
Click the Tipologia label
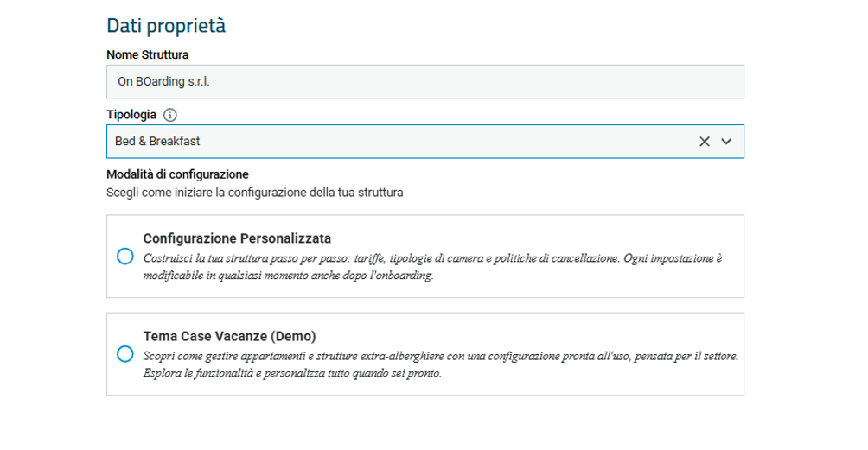point(131,114)
